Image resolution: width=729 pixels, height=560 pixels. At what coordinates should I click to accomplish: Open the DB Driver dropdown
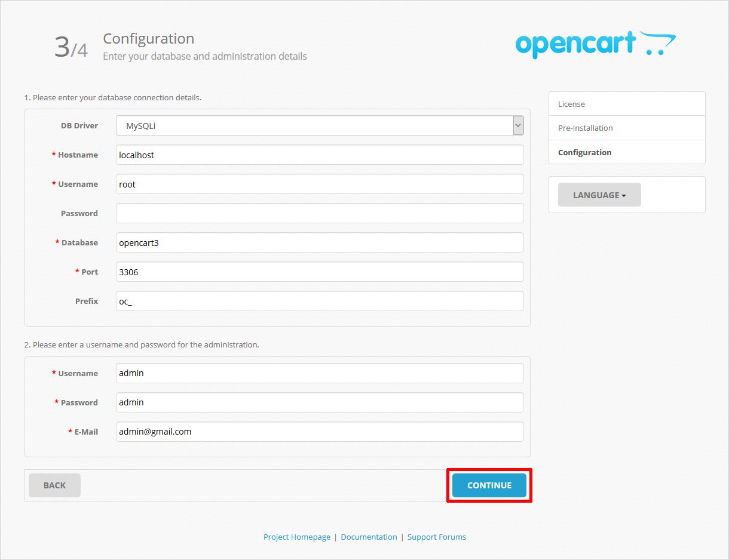[320, 126]
